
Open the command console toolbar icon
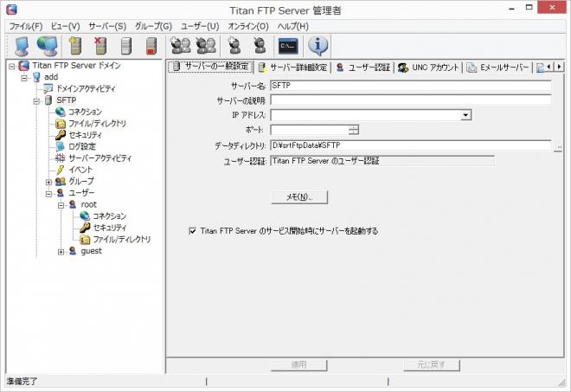288,46
